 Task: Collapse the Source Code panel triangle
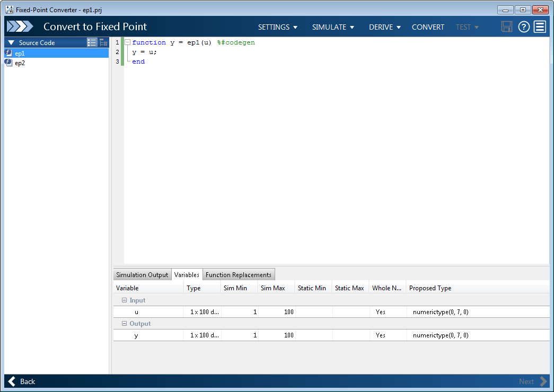11,42
